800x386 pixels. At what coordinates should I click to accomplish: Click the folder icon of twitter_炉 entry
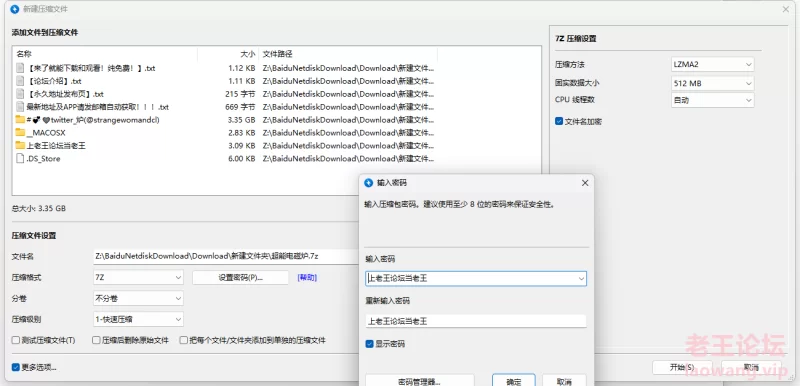coord(20,120)
